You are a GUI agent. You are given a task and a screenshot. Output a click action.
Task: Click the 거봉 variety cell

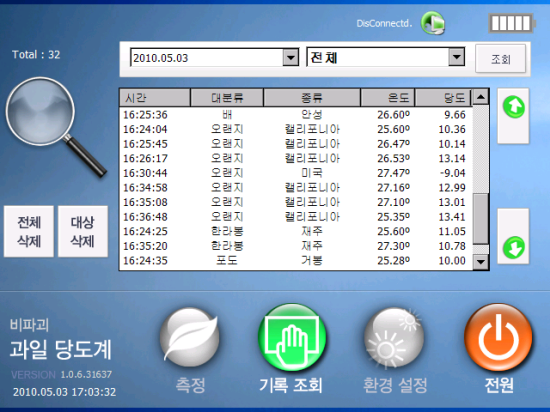pos(312,261)
